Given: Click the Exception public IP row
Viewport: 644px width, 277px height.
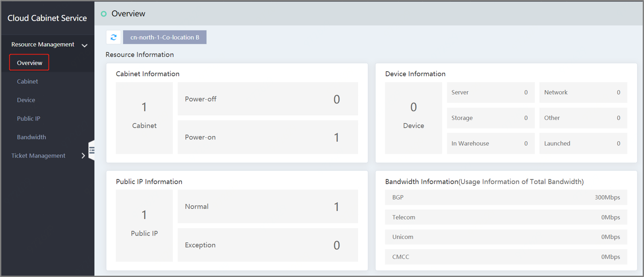Looking at the screenshot, I should pos(268,245).
